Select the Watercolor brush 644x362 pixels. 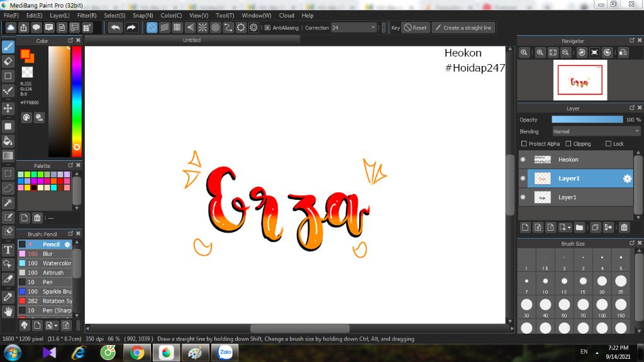(x=45, y=263)
